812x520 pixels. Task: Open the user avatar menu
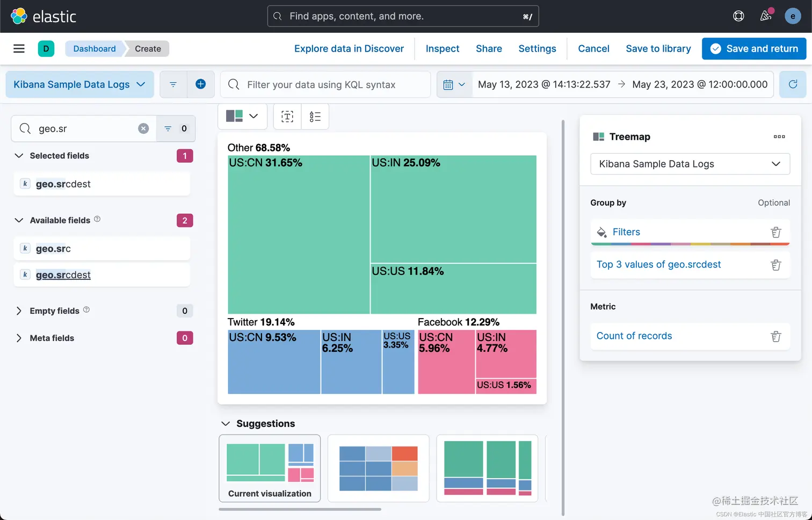(x=793, y=16)
